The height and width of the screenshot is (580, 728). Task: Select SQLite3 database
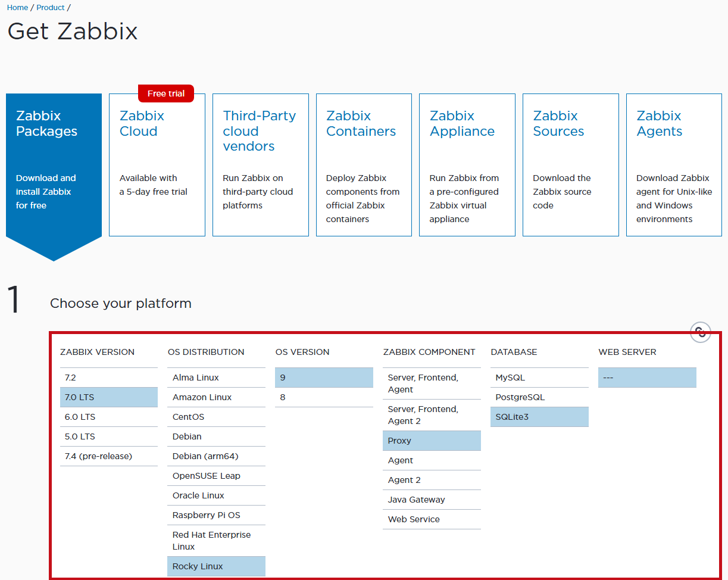click(540, 417)
